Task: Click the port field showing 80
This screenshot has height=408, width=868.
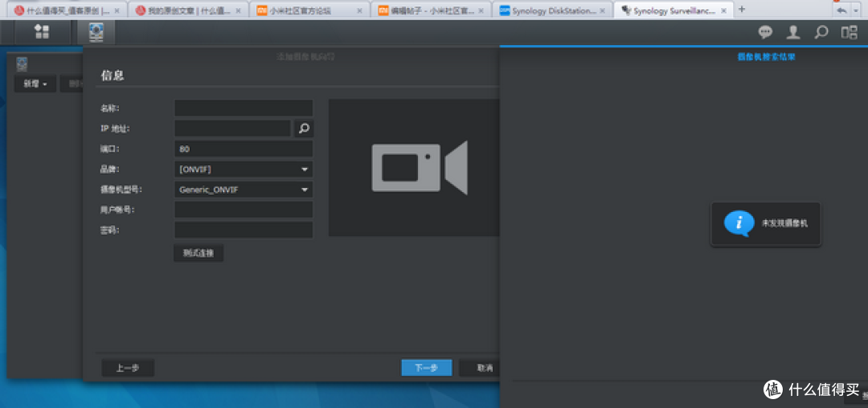Action: click(244, 149)
